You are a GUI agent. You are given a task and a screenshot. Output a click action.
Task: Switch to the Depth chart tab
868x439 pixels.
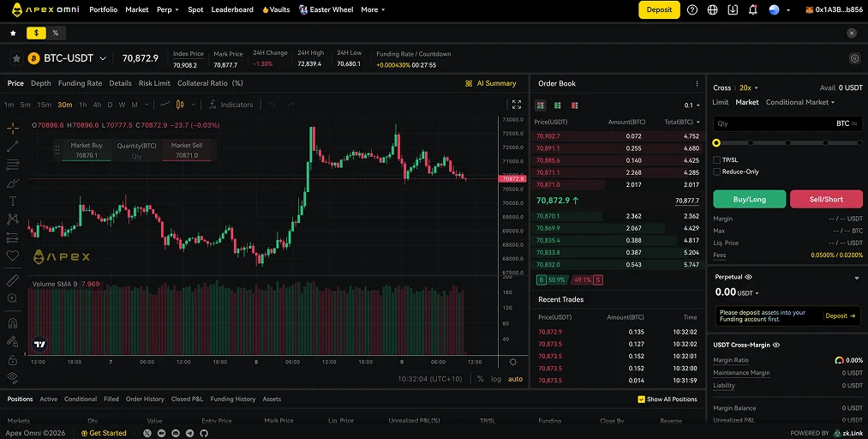(40, 83)
